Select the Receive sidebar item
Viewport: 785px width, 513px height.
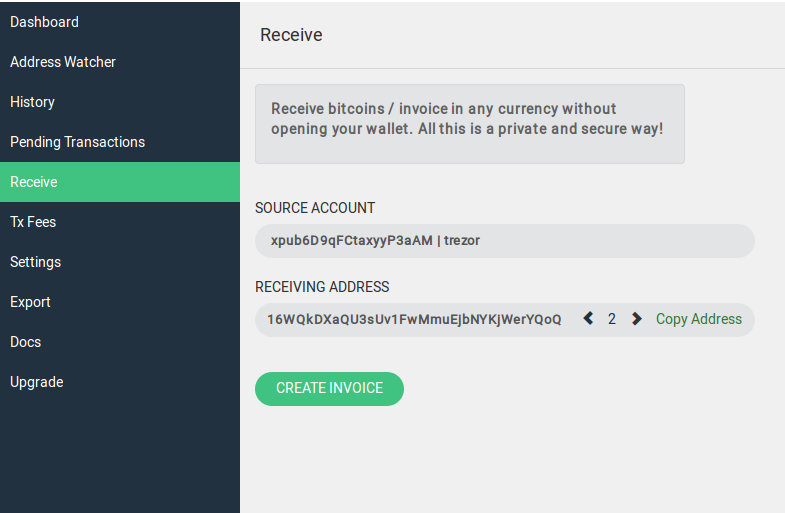pyautogui.click(x=120, y=182)
